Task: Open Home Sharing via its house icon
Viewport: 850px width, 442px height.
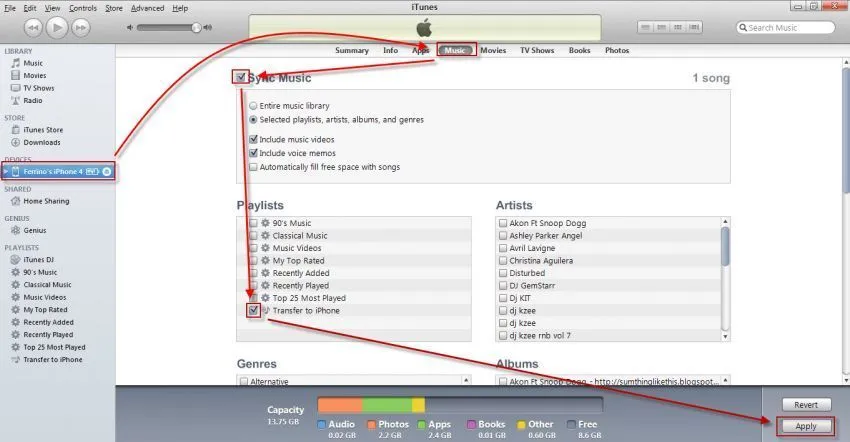Action: pyautogui.click(x=15, y=201)
